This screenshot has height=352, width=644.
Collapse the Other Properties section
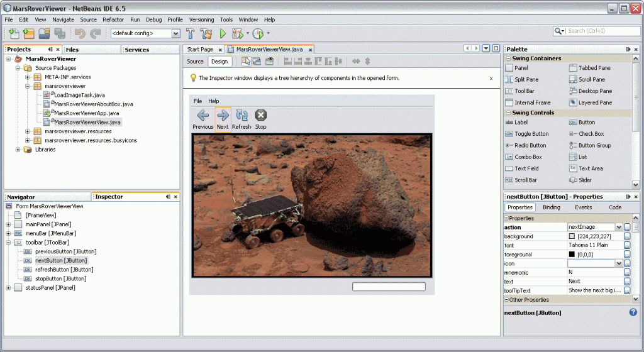point(507,299)
